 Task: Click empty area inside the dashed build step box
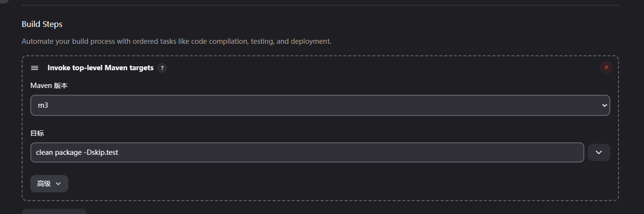click(x=337, y=183)
